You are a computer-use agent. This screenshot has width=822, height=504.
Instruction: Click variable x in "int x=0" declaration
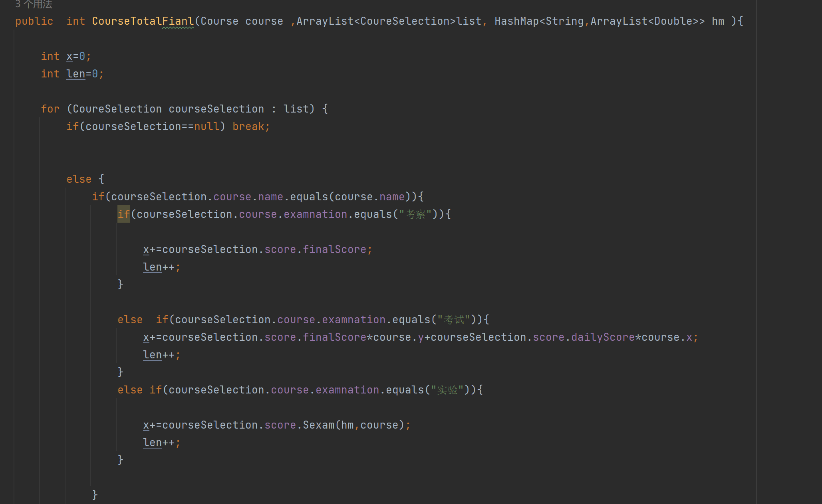69,56
